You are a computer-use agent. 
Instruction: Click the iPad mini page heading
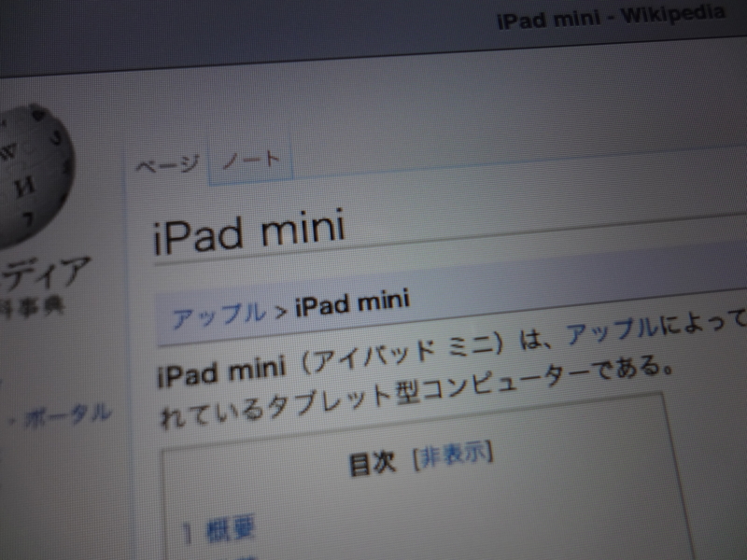249,231
